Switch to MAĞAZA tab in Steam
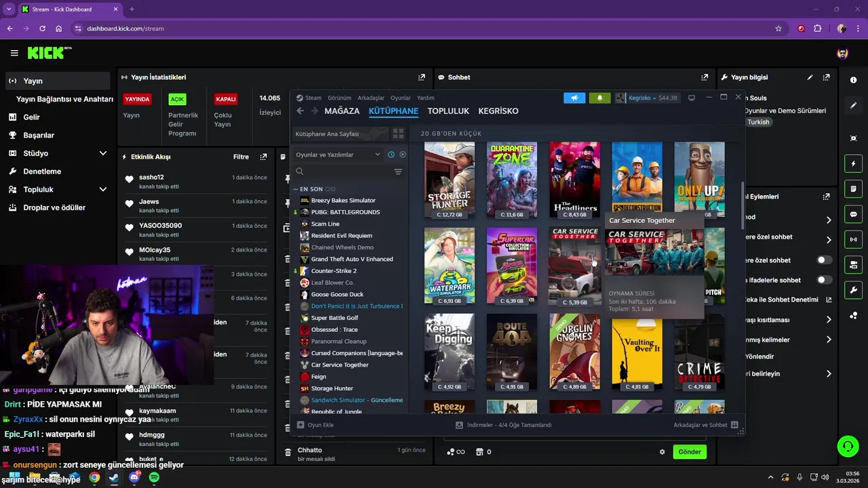This screenshot has width=868, height=488. tap(342, 111)
